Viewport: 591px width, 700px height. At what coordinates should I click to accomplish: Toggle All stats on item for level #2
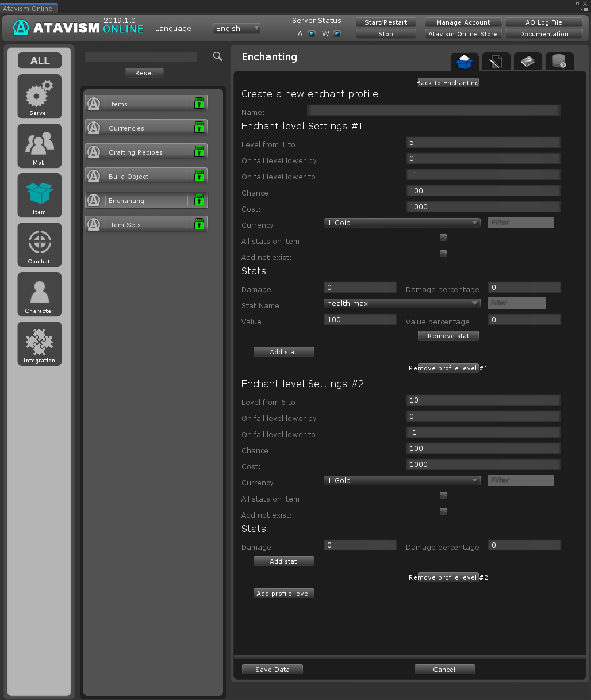point(443,495)
